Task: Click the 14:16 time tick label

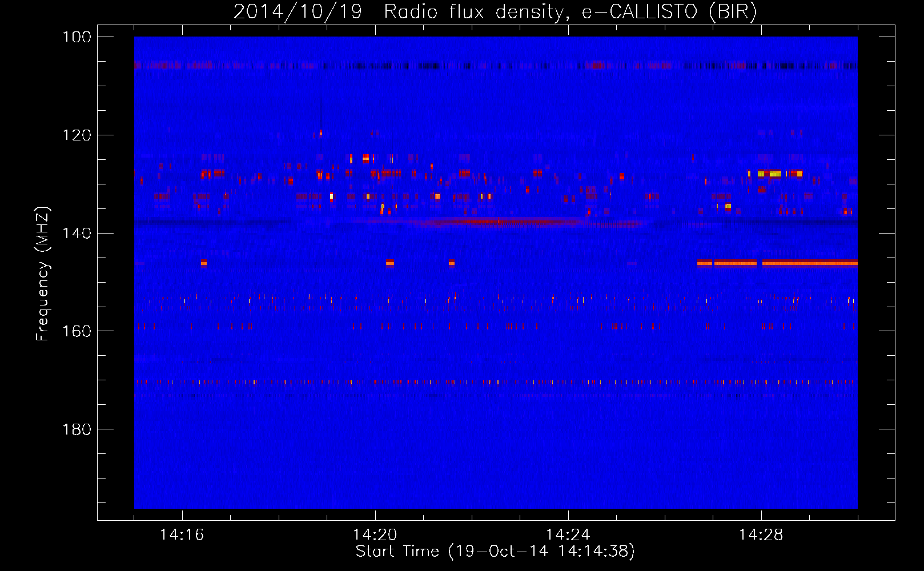Action: click(x=182, y=535)
